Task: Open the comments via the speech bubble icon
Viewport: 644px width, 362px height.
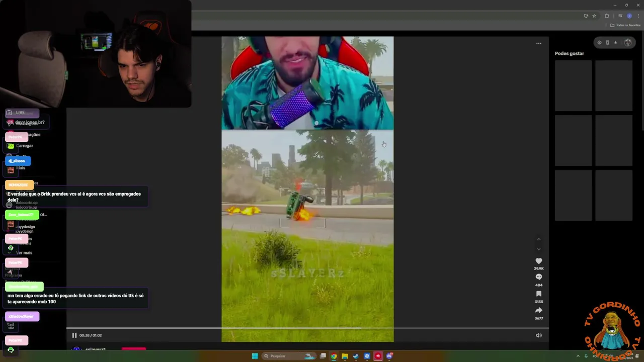Action: (x=539, y=277)
